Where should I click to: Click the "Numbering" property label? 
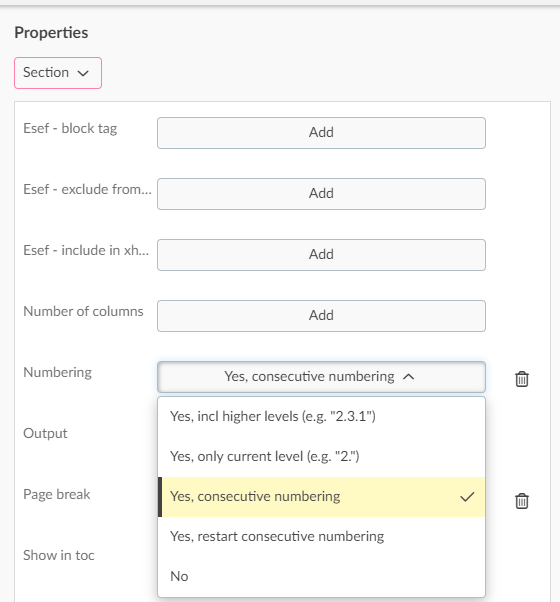tap(58, 372)
